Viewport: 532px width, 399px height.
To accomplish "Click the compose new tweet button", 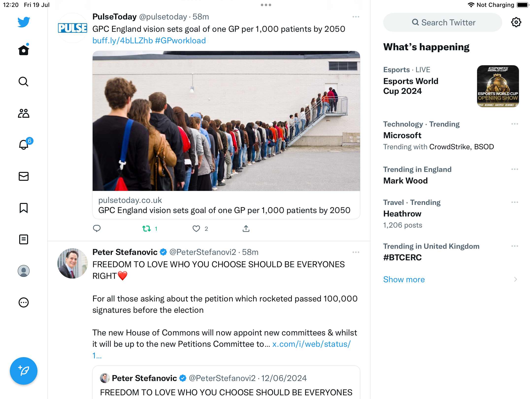I will click(24, 371).
